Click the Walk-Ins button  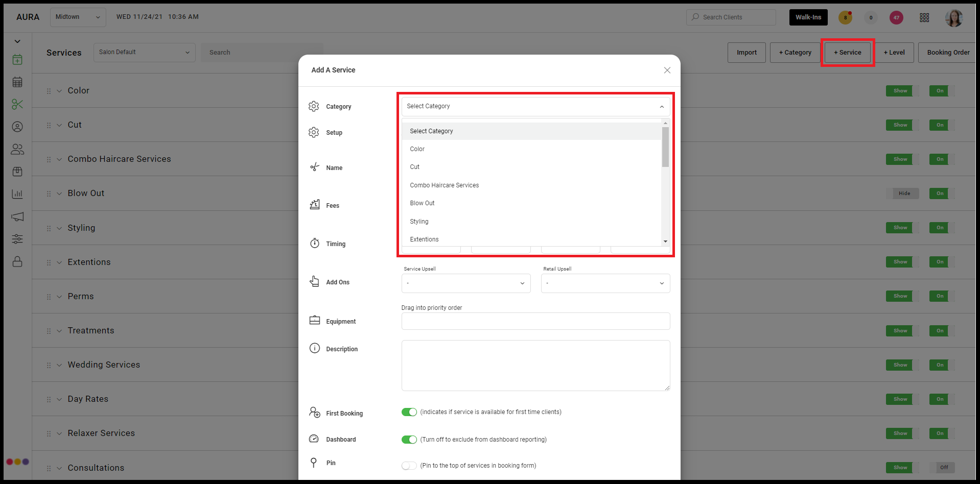(x=808, y=17)
